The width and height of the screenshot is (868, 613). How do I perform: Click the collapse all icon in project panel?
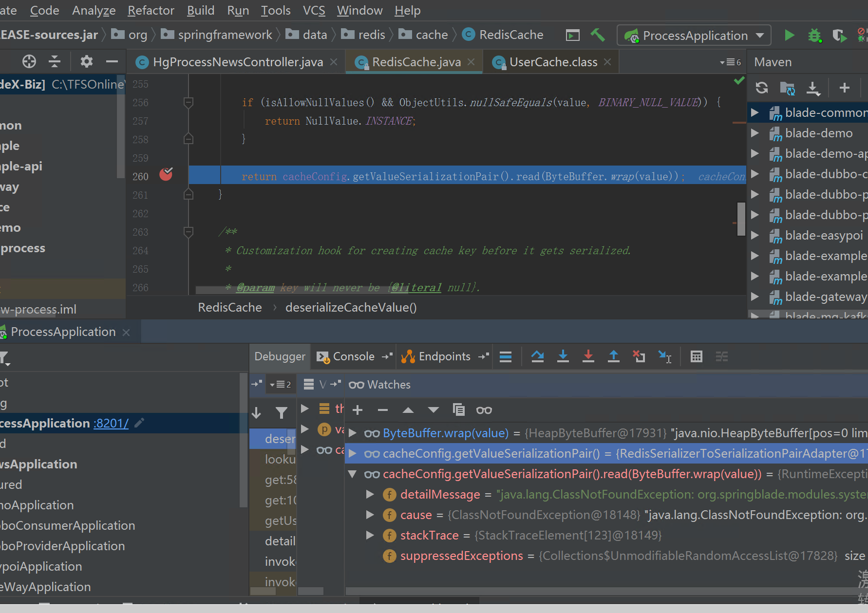click(x=55, y=61)
